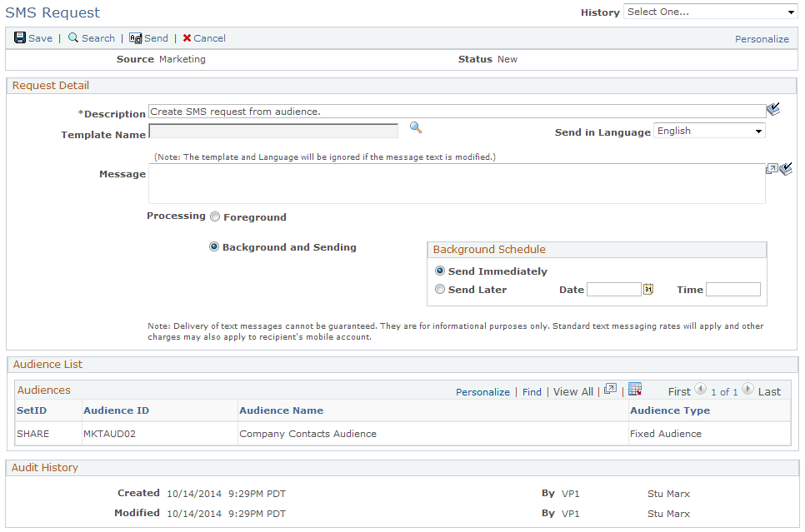The image size is (805, 532).
Task: Open the calendar prompt for Date
Action: (x=647, y=289)
